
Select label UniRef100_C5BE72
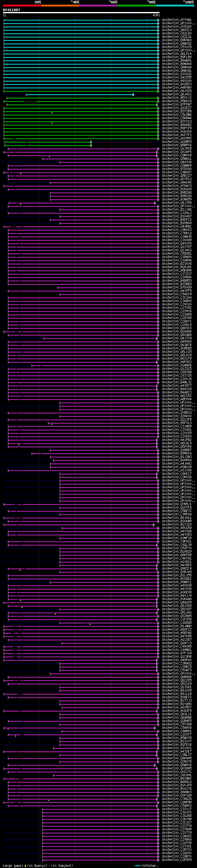pyautogui.click(x=177, y=511)
